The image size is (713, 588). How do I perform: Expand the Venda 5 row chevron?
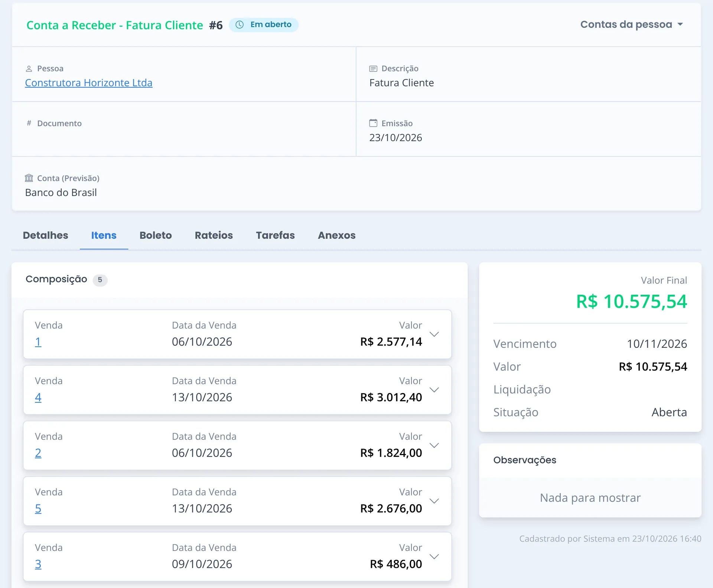click(x=434, y=501)
